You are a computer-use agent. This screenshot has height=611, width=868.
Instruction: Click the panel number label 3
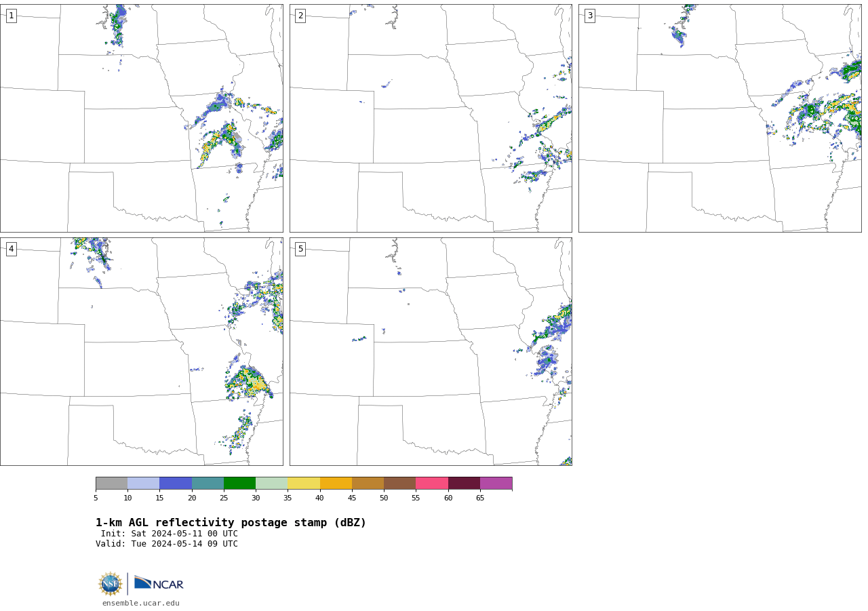(x=589, y=16)
